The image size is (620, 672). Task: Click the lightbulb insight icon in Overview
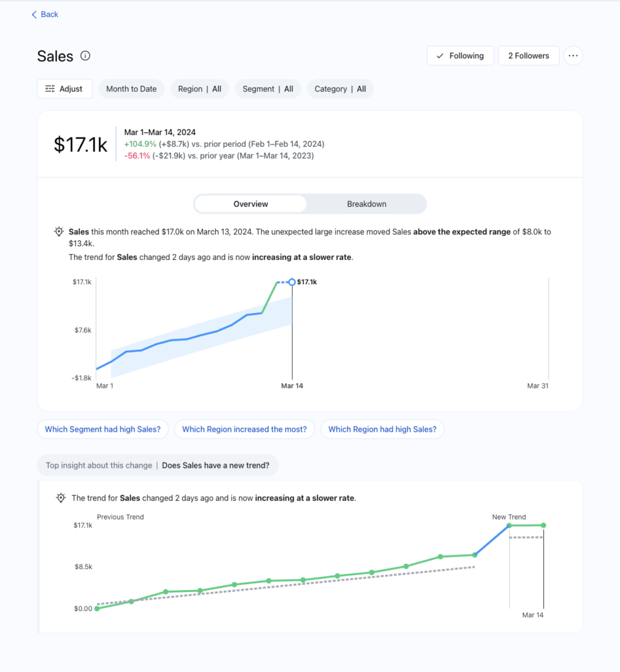click(59, 232)
